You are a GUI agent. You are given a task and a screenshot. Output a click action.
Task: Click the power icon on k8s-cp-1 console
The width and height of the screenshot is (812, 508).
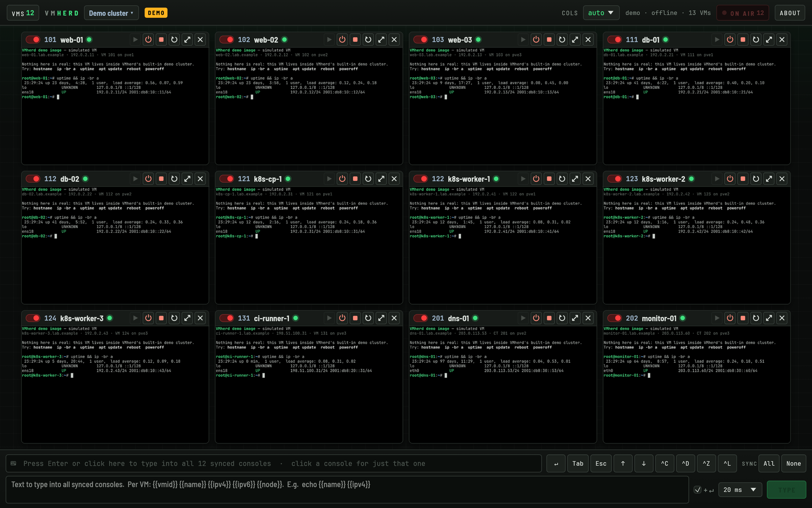click(x=342, y=179)
